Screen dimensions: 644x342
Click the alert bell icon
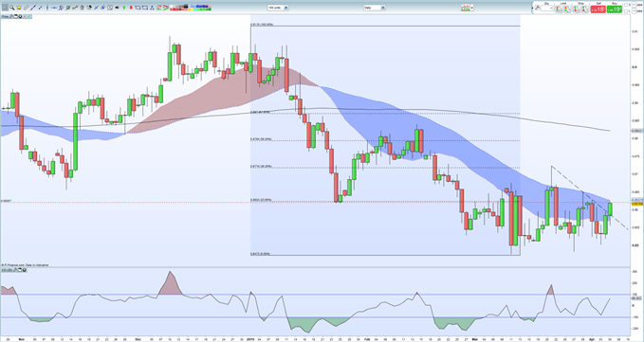pyautogui.click(x=19, y=8)
